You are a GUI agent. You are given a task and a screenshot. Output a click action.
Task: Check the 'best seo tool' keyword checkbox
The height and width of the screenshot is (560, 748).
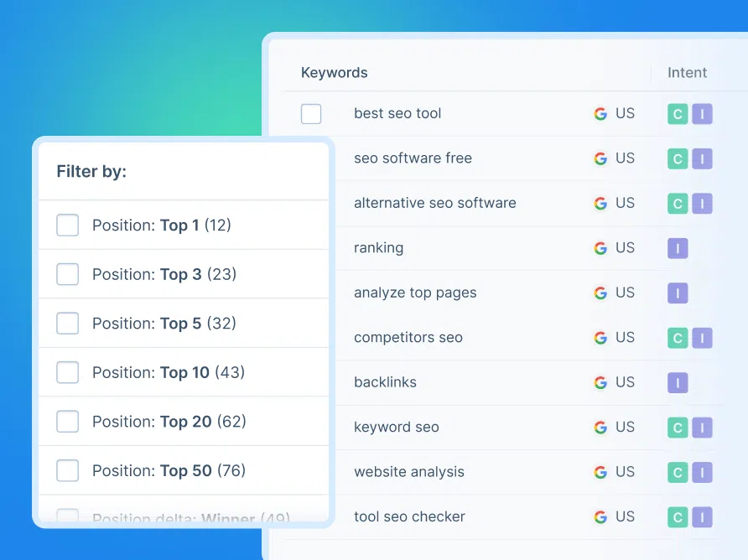(311, 114)
